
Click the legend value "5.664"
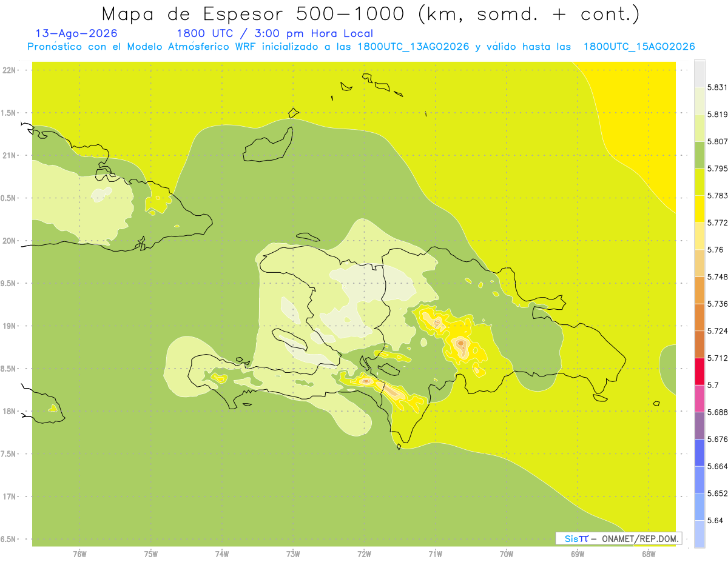click(717, 466)
